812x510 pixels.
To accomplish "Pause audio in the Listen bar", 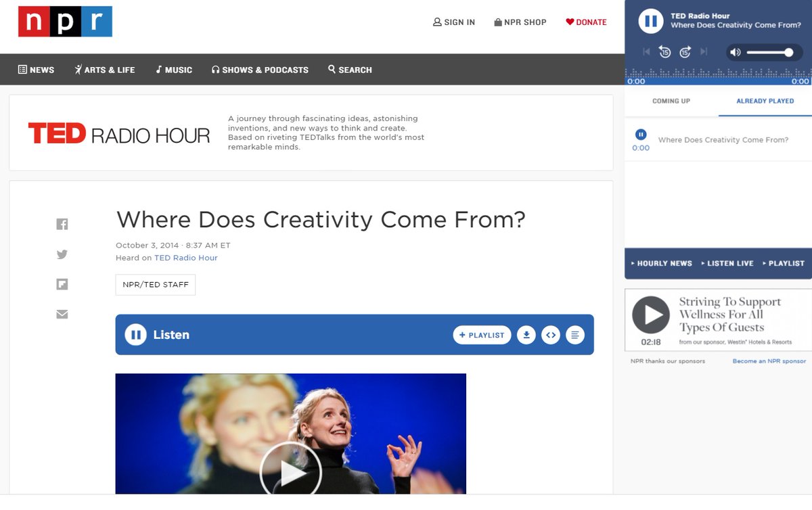I will (135, 335).
